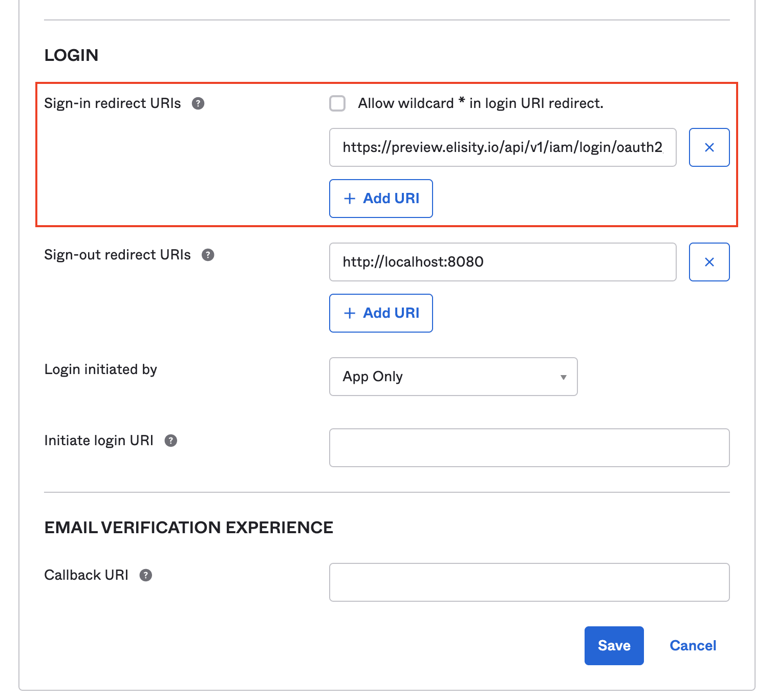775x700 pixels.
Task: Cancel editing the settings
Action: pyautogui.click(x=693, y=646)
